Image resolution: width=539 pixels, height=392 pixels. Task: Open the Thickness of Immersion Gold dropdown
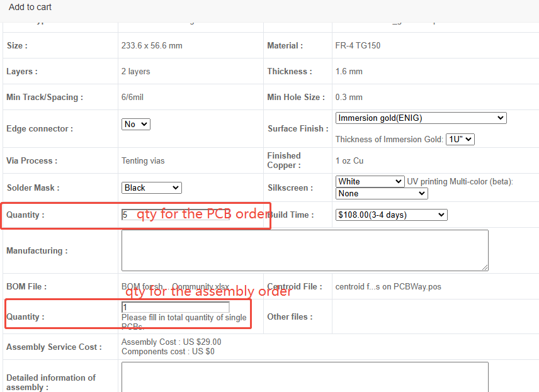tap(460, 139)
